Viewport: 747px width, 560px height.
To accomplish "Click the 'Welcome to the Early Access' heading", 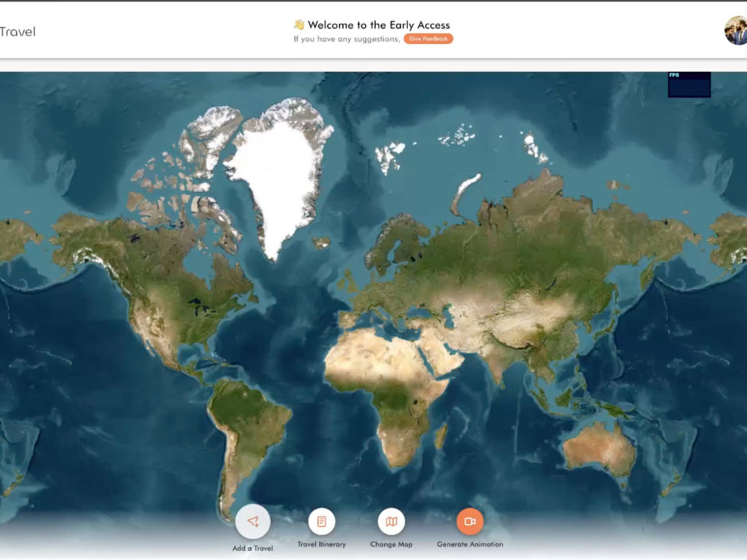I will [379, 25].
